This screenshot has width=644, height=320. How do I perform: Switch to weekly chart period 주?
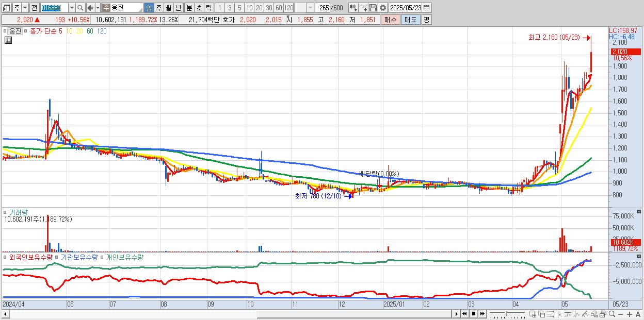click(x=158, y=8)
